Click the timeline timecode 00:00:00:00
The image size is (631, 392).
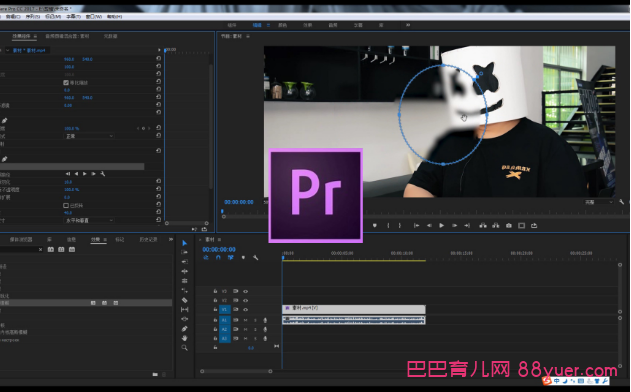tap(219, 250)
